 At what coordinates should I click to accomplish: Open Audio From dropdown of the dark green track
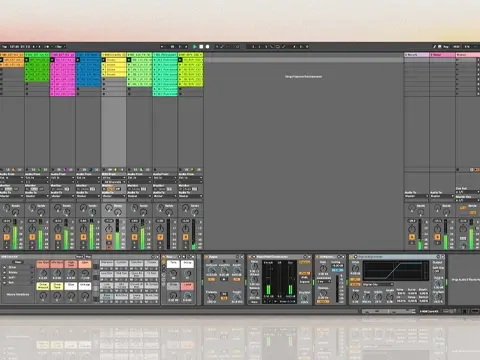[x=37, y=178]
